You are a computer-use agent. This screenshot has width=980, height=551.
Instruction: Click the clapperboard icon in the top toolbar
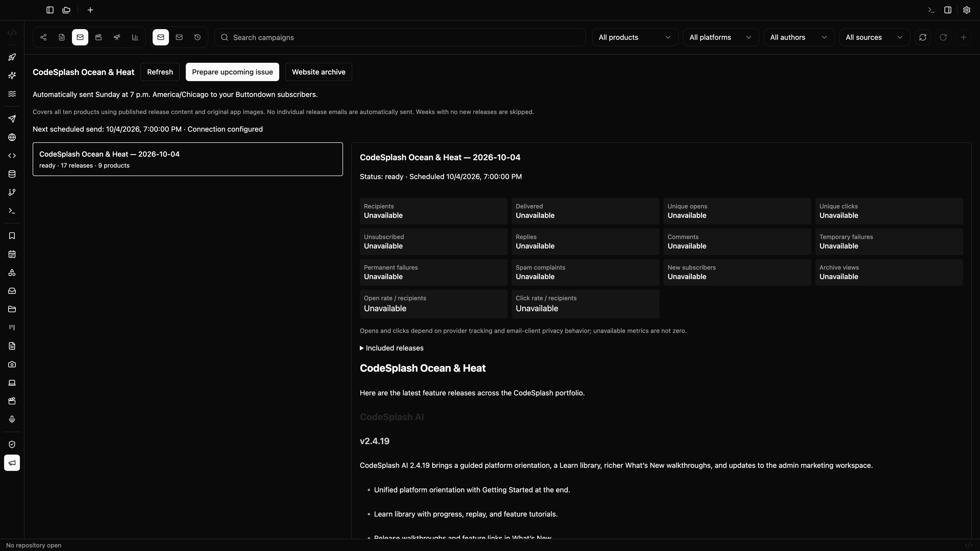tap(99, 37)
